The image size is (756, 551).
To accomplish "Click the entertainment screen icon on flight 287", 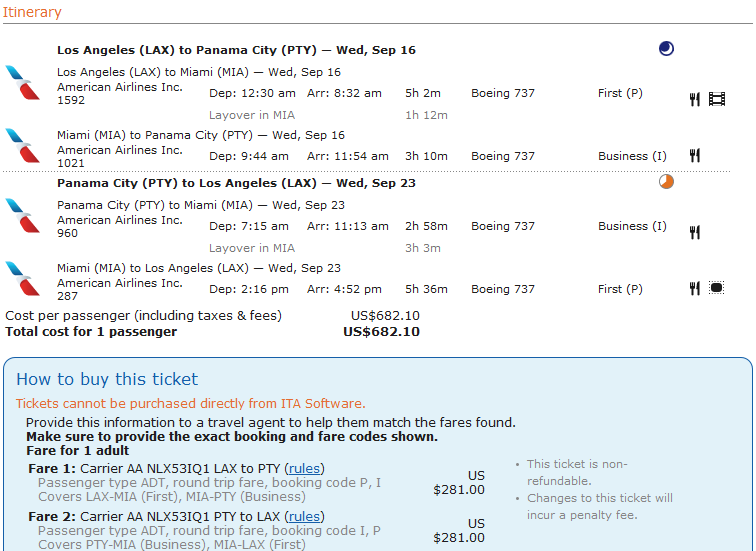I will click(x=717, y=288).
